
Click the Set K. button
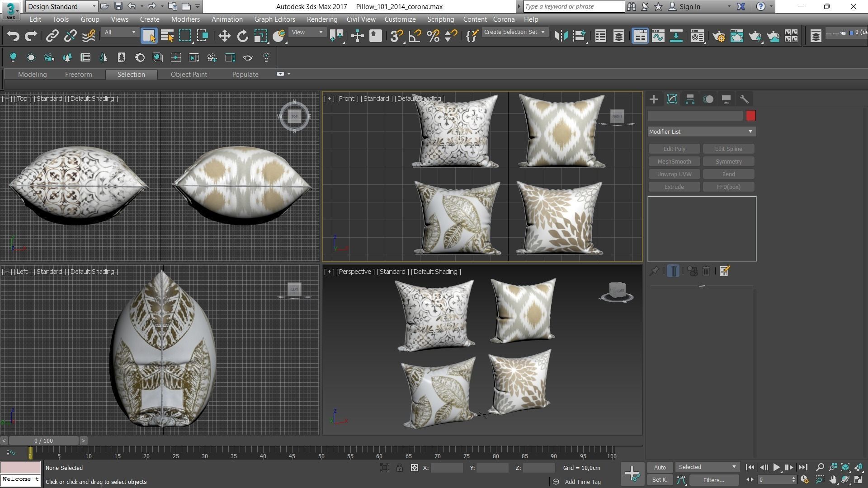coord(660,480)
